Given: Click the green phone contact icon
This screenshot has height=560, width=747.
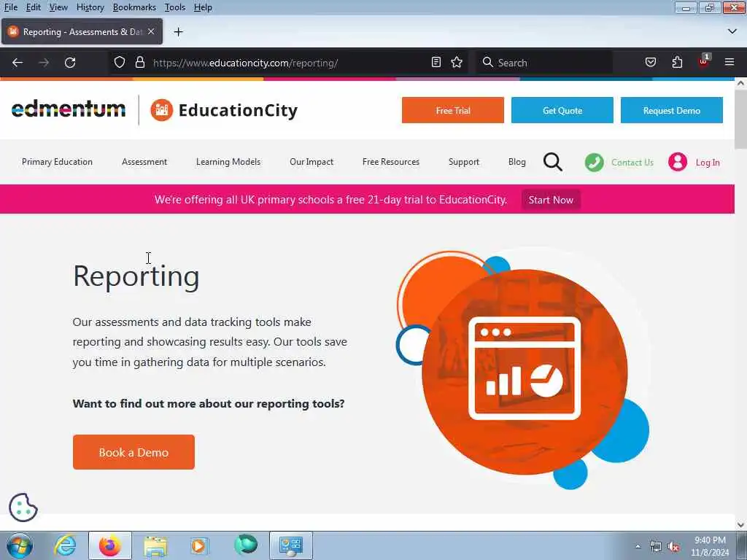Looking at the screenshot, I should [594, 163].
